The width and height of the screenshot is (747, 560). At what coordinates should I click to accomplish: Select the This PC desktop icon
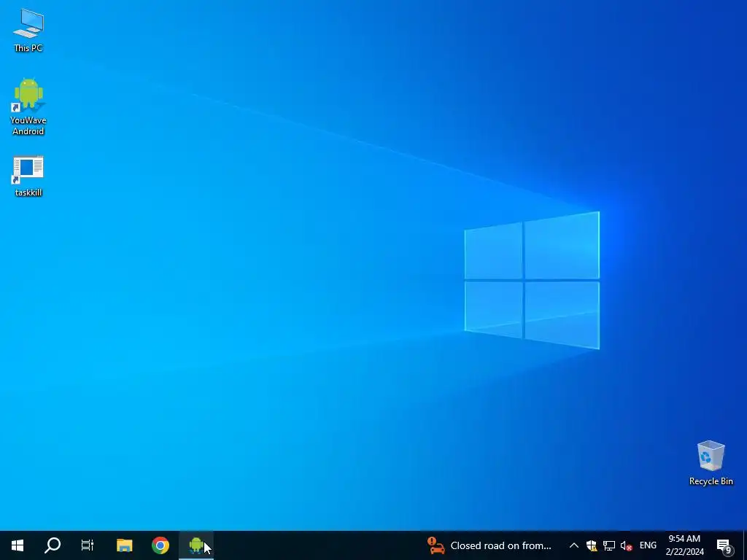point(28,31)
